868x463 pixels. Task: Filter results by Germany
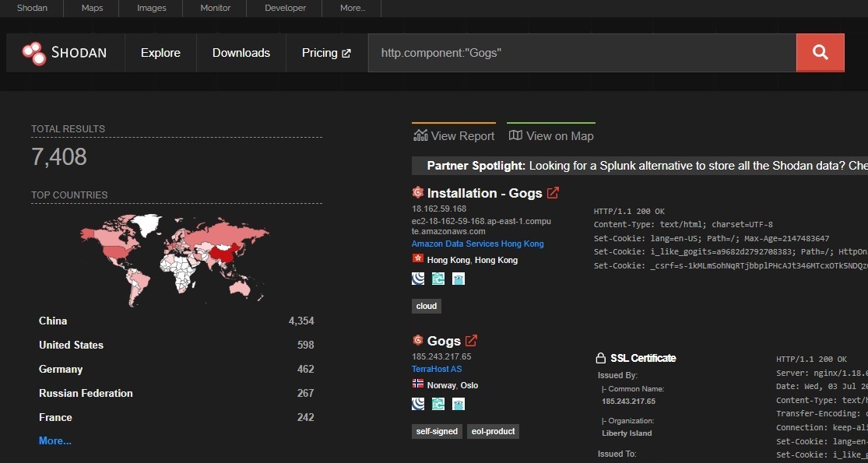61,369
